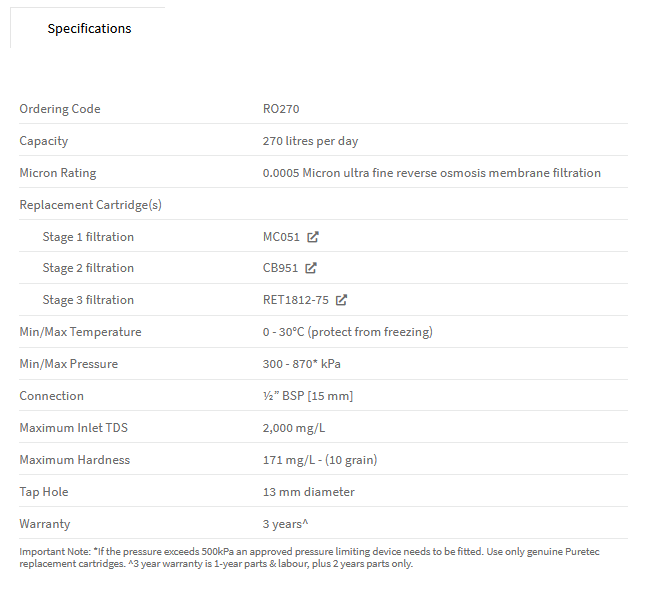647x591 pixels.
Task: Click the Maximum Hardness label
Action: pos(75,460)
